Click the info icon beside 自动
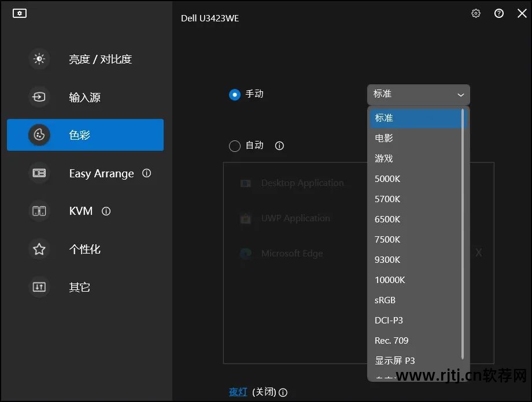The width and height of the screenshot is (532, 402). pyautogui.click(x=279, y=146)
